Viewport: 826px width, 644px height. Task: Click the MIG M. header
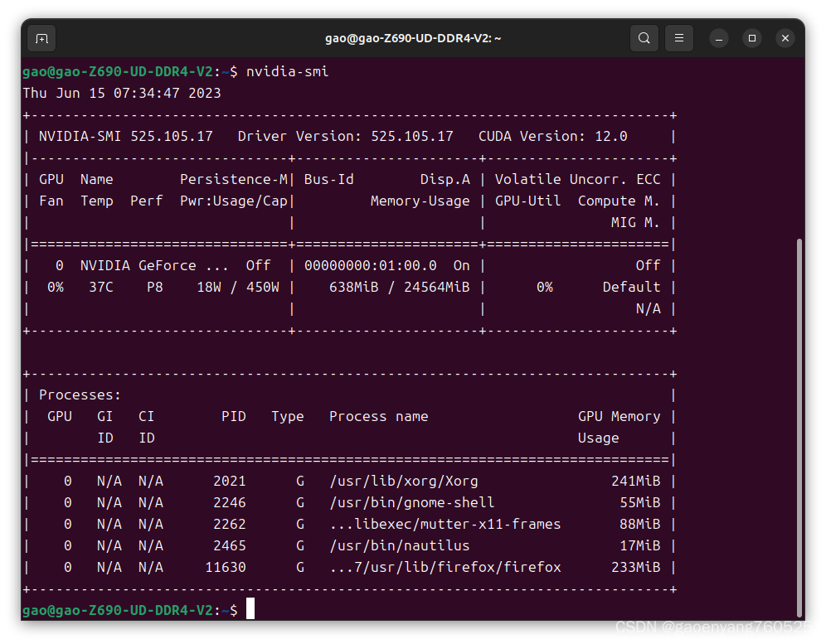point(634,223)
